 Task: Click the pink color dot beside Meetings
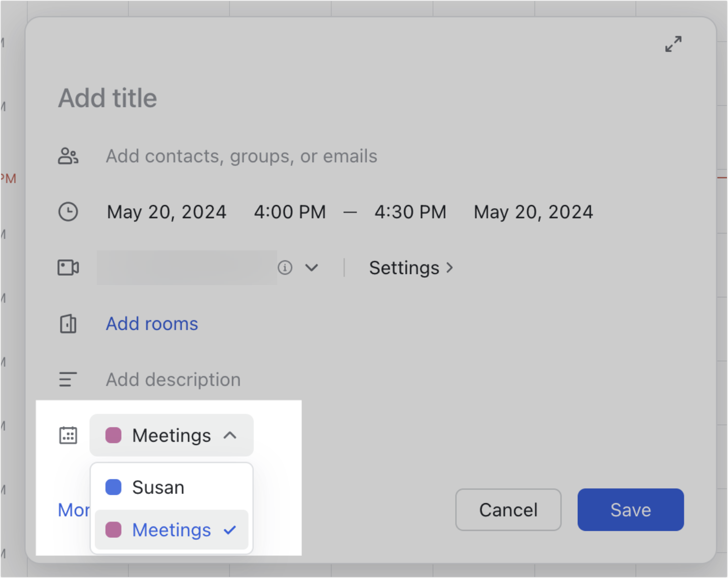point(113,530)
